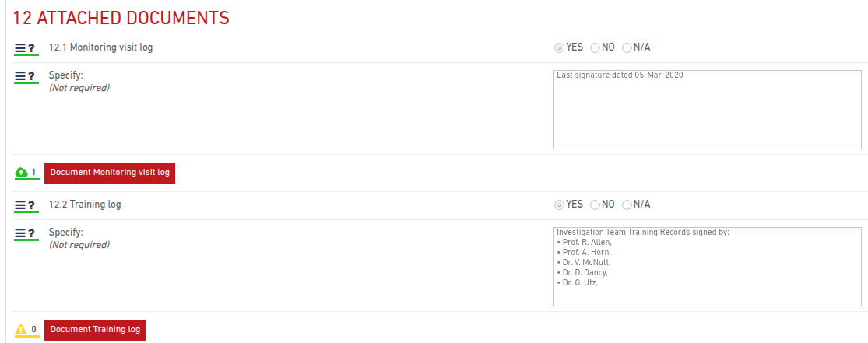The image size is (868, 343).
Task: Select YES for Training log
Action: [559, 205]
